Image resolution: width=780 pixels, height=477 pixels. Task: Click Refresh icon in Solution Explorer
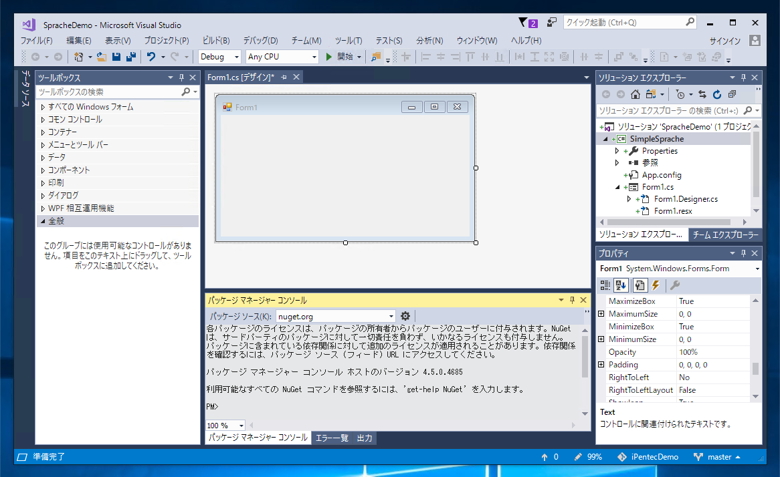pyautogui.click(x=717, y=94)
